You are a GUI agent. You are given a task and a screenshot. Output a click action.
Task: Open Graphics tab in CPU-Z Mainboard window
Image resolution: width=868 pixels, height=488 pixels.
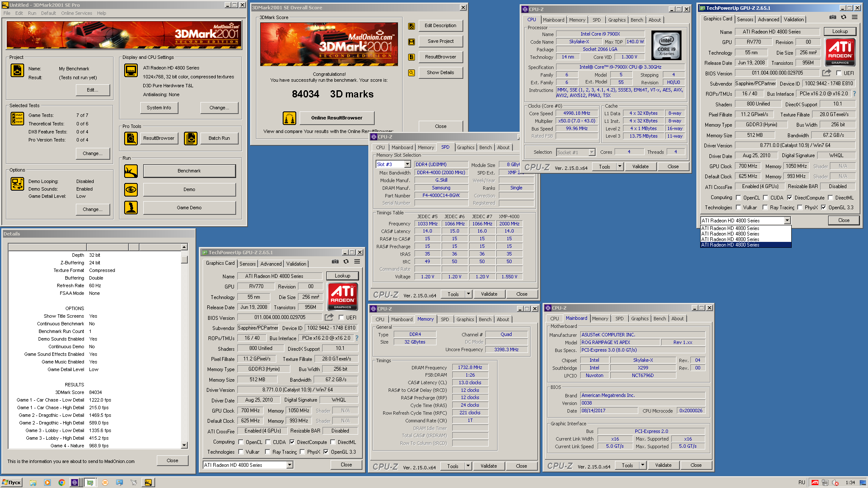tap(640, 319)
